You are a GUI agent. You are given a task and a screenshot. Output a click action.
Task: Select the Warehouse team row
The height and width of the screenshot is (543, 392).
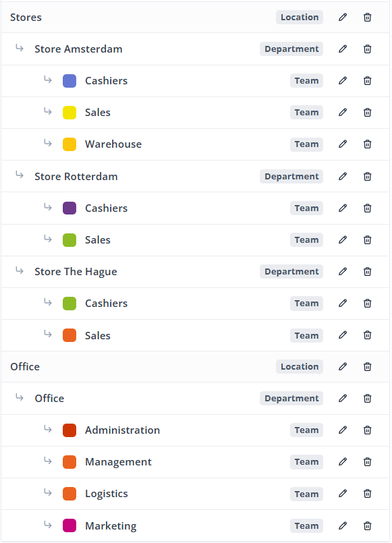pyautogui.click(x=113, y=144)
